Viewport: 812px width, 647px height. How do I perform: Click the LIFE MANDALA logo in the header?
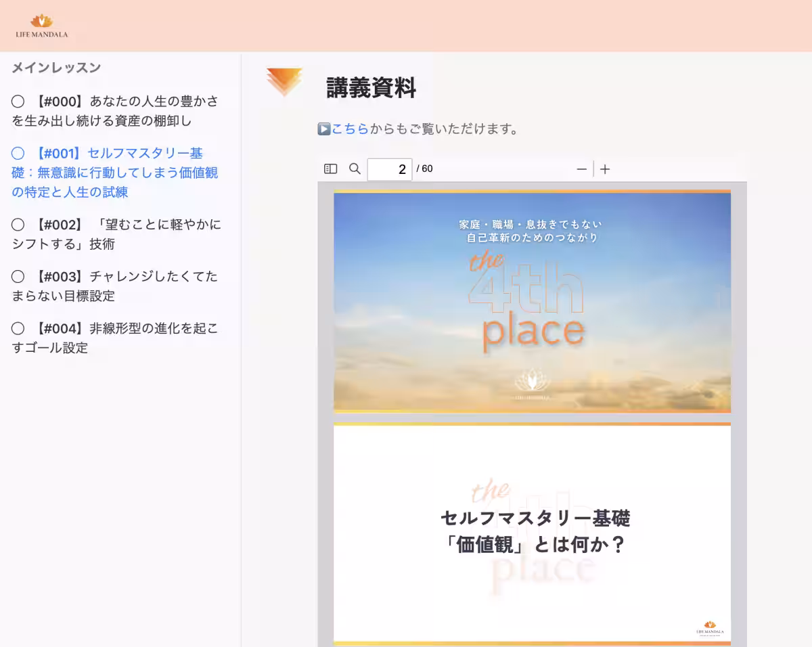[42, 24]
